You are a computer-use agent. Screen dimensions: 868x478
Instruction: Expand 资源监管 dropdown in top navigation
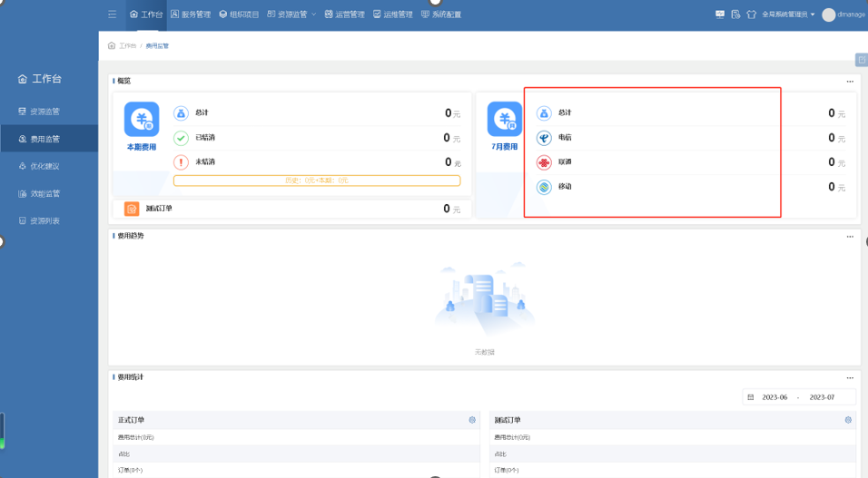tap(291, 15)
